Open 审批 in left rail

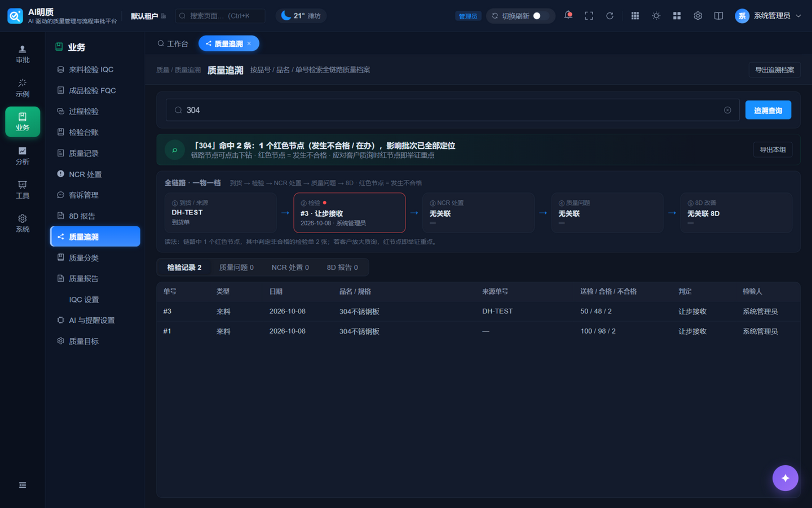tap(23, 54)
